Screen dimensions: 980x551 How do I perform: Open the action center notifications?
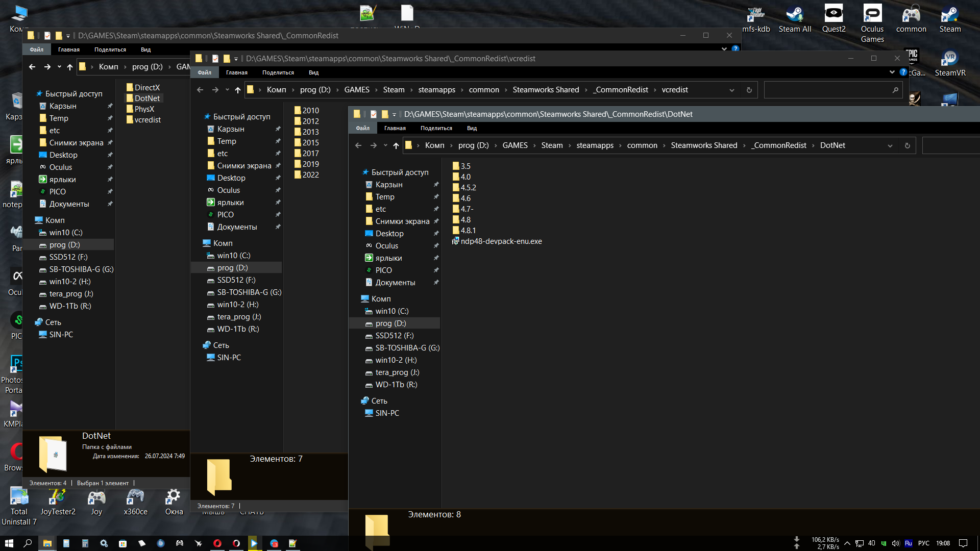tap(963, 543)
